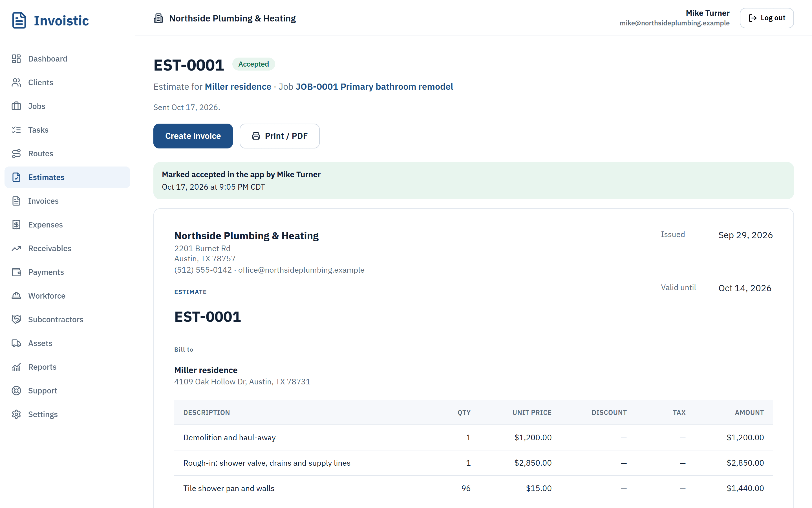The height and width of the screenshot is (508, 812).
Task: Click the Accepted status badge
Action: point(254,64)
